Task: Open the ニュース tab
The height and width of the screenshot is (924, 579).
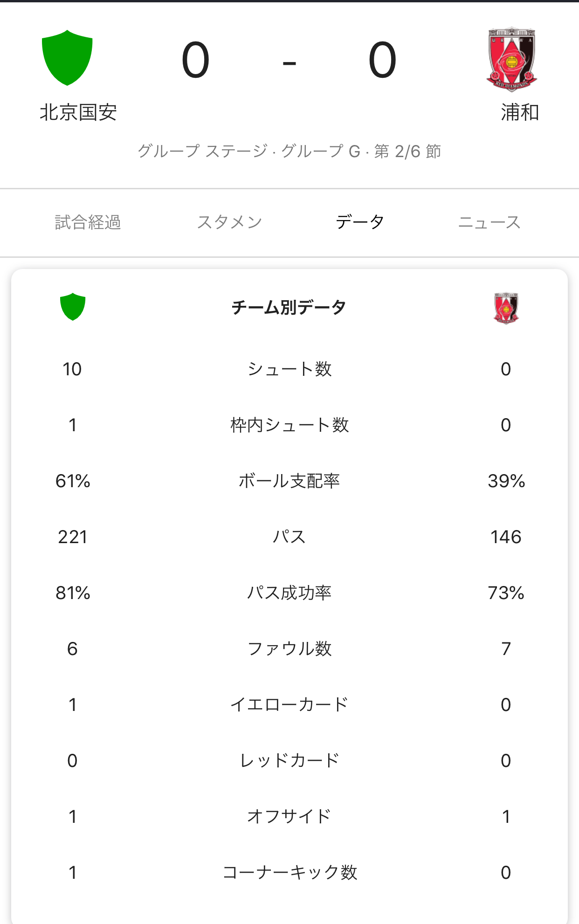Action: [x=489, y=222]
